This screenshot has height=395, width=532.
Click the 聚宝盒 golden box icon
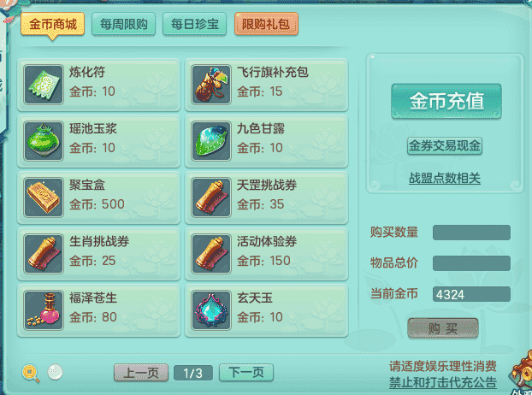click(44, 197)
